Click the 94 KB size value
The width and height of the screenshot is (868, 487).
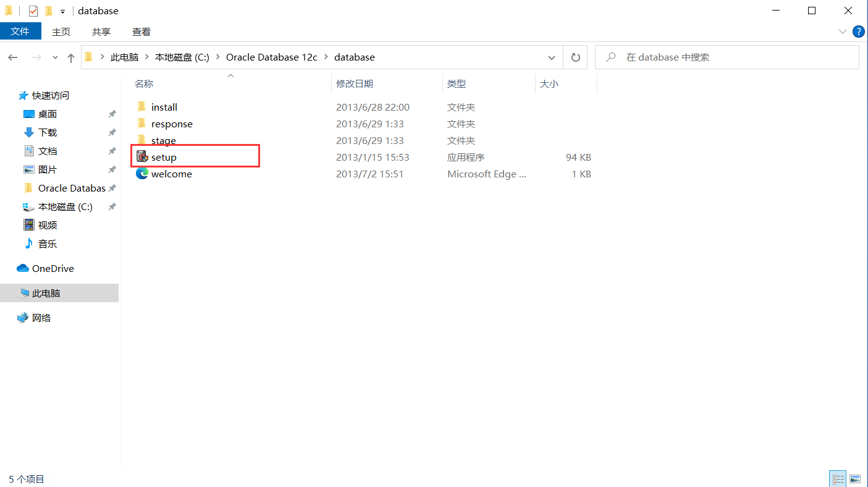coord(578,157)
